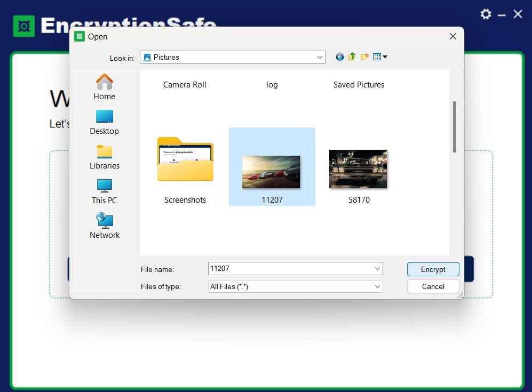Click the file list vertical scrollbar
This screenshot has width=532, height=392.
(x=454, y=127)
